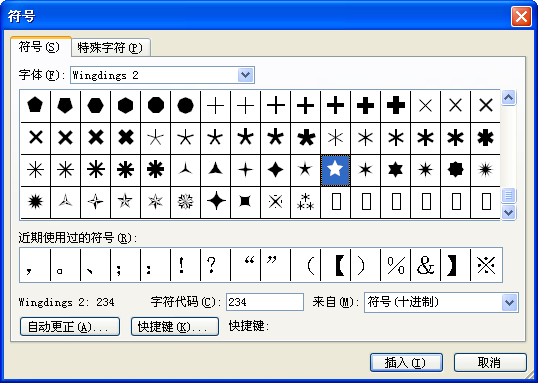Expand the 来自 符号(十进制) dropdown
The height and width of the screenshot is (383, 538).
(x=510, y=302)
